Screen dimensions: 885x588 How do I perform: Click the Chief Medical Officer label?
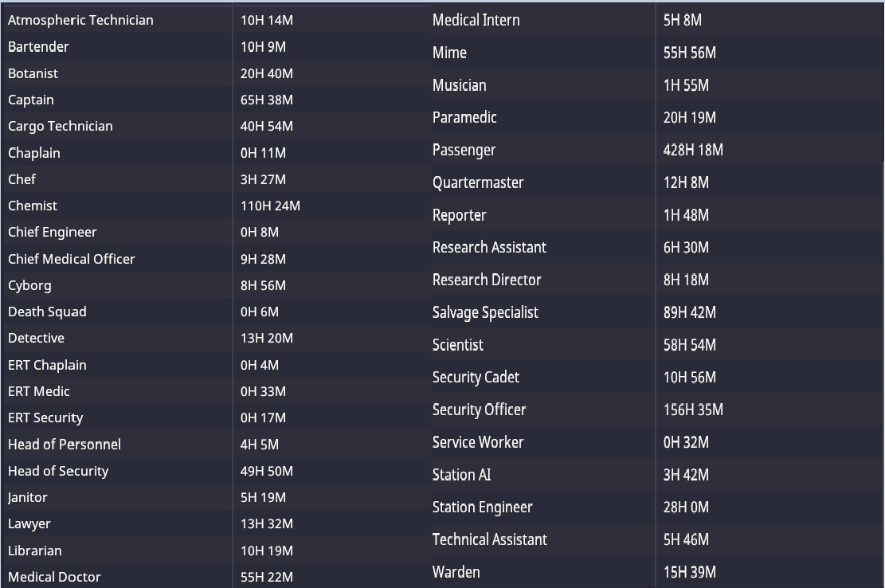click(72, 259)
